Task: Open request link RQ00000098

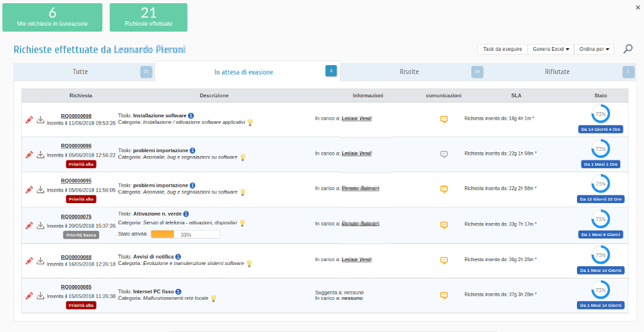Action: coord(76,116)
